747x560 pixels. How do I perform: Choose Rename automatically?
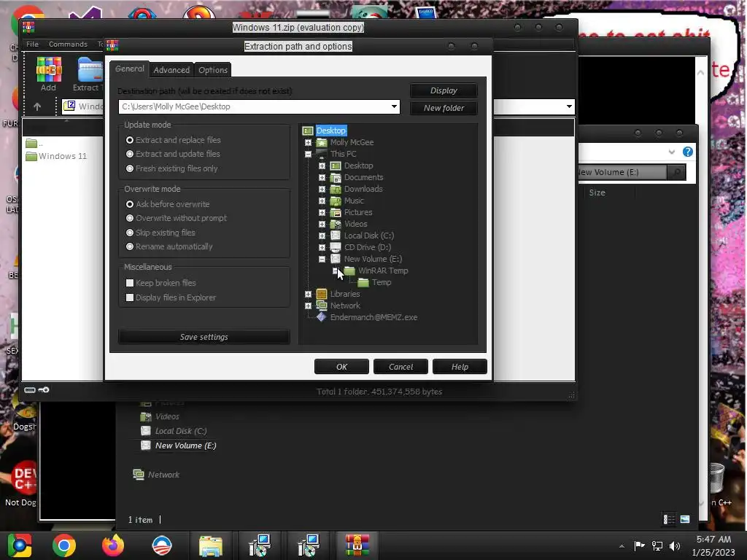coord(169,246)
